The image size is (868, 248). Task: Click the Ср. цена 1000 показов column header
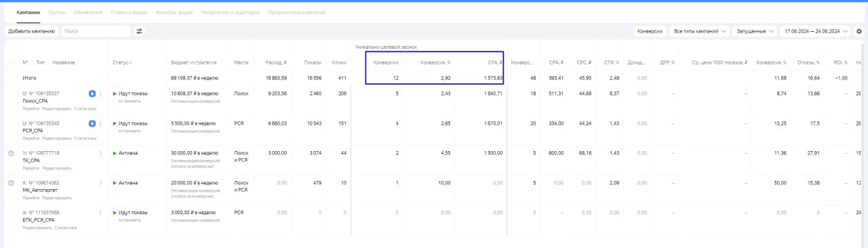pos(719,62)
